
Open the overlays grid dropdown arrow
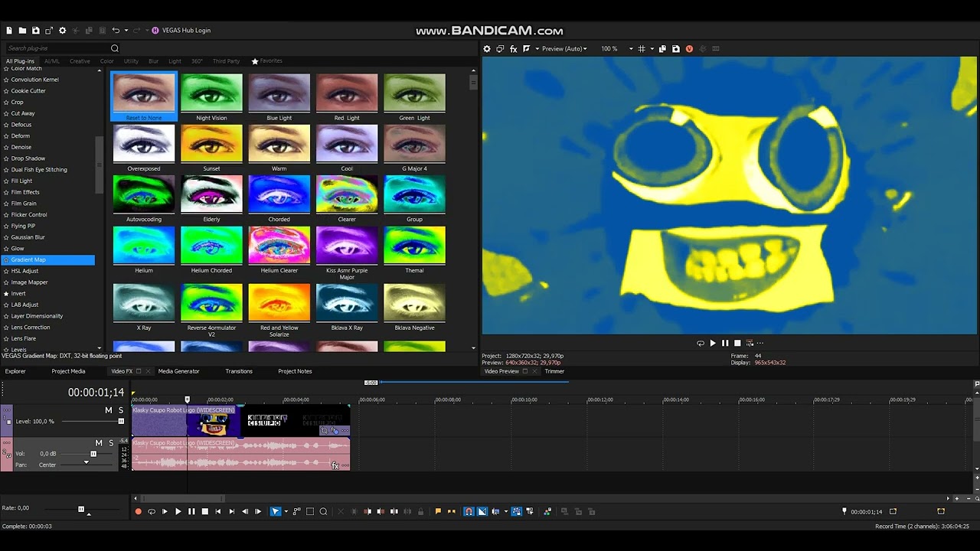(x=652, y=49)
